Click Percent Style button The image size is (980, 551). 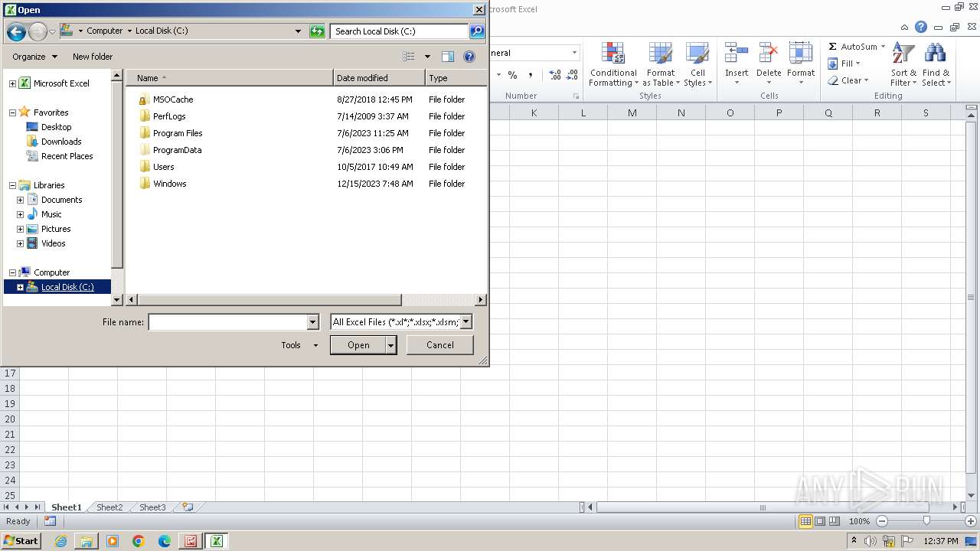click(x=512, y=75)
